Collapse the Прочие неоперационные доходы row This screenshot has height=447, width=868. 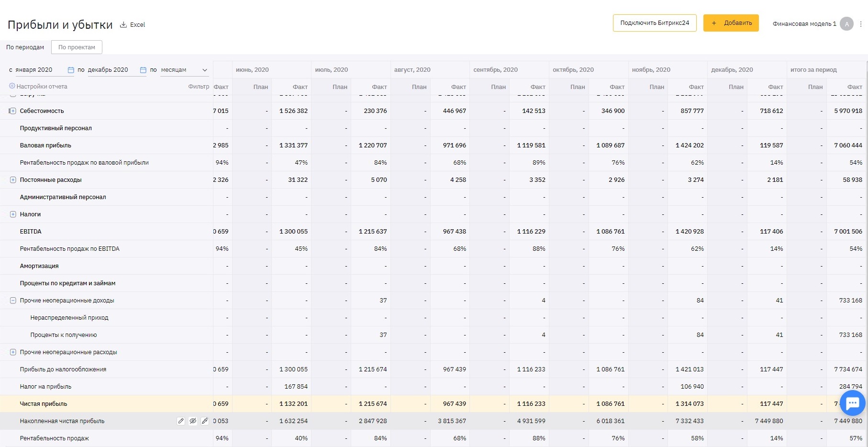pos(13,301)
